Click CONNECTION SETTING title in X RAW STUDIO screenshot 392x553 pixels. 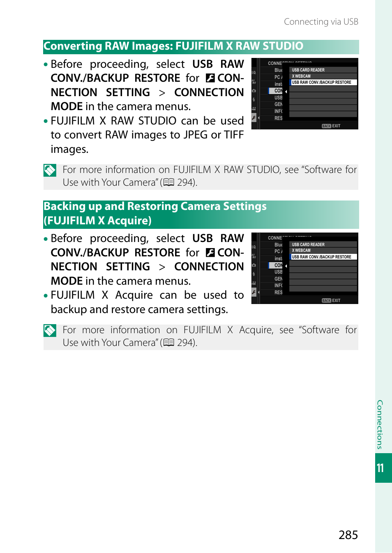click(290, 63)
